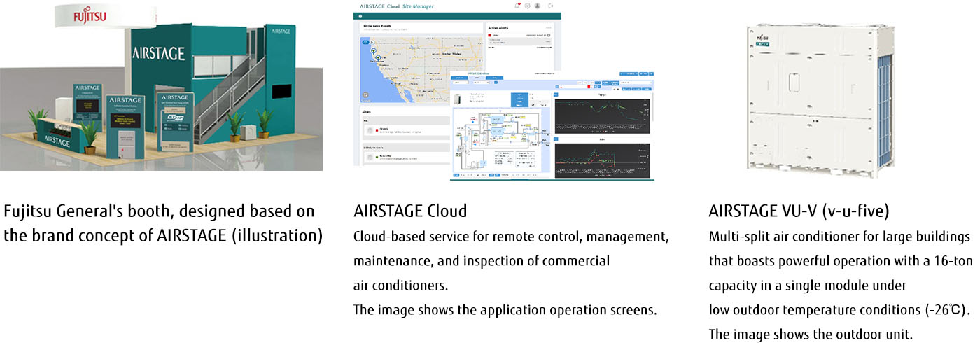This screenshot has height=343, width=980.
Task: Click the 'AIRSTAGE Cloud' caption heading
Action: pyautogui.click(x=410, y=211)
